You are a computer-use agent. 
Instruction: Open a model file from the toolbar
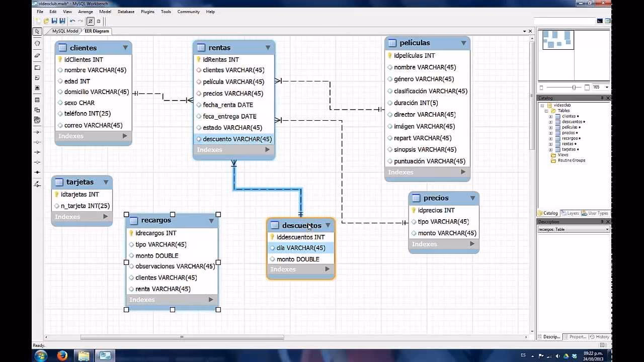(x=46, y=21)
